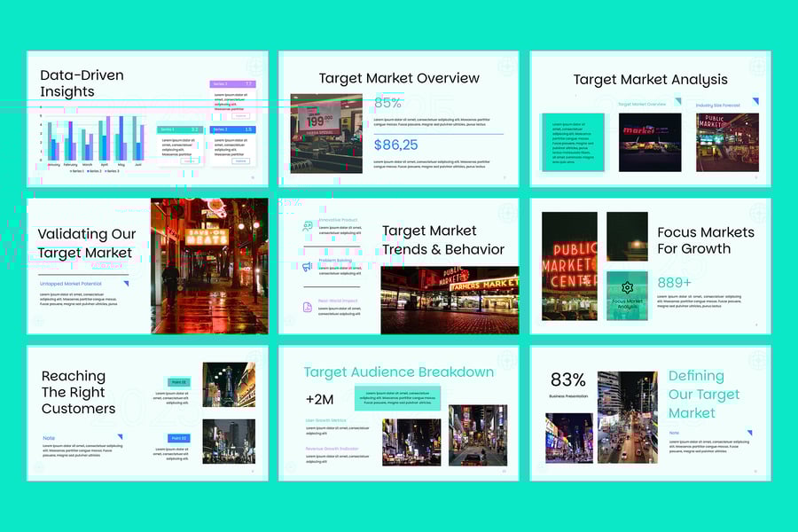
Task: Click the teal text box on Target Audience Breakdown
Action: 397,398
